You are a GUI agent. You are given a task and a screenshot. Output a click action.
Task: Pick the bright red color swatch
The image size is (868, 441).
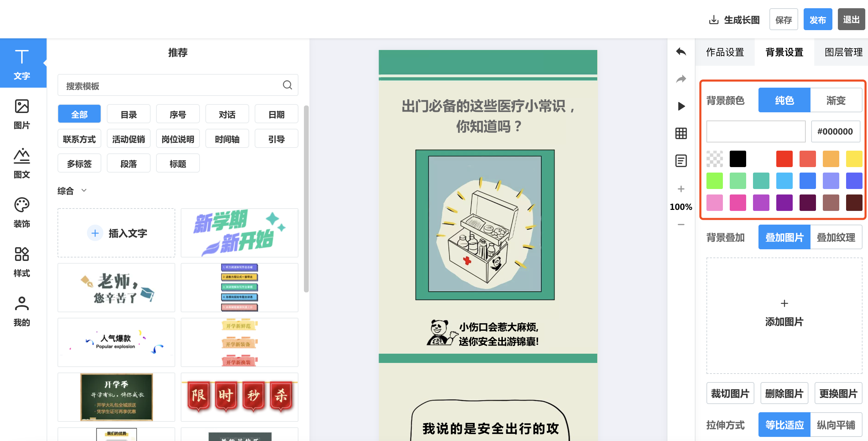click(x=784, y=159)
